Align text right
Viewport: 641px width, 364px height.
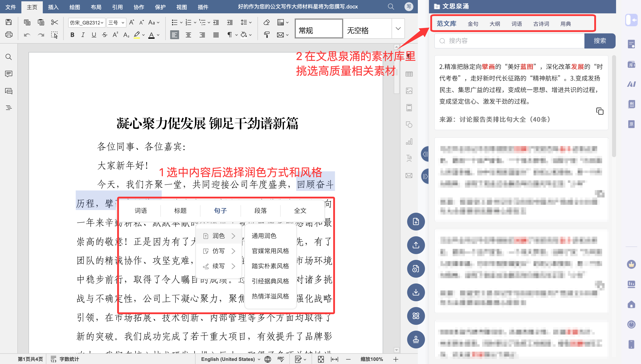coord(202,35)
